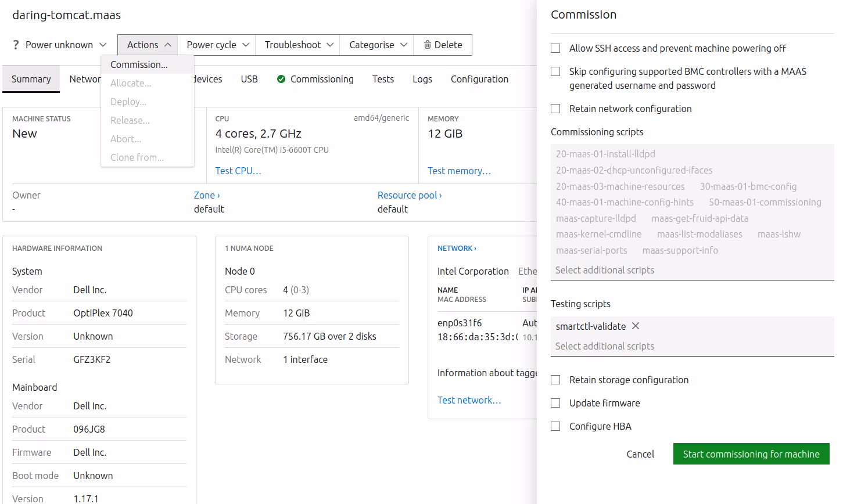Screen dimensions: 843x504
Task: Open the Resource pool link
Action: [x=409, y=195]
